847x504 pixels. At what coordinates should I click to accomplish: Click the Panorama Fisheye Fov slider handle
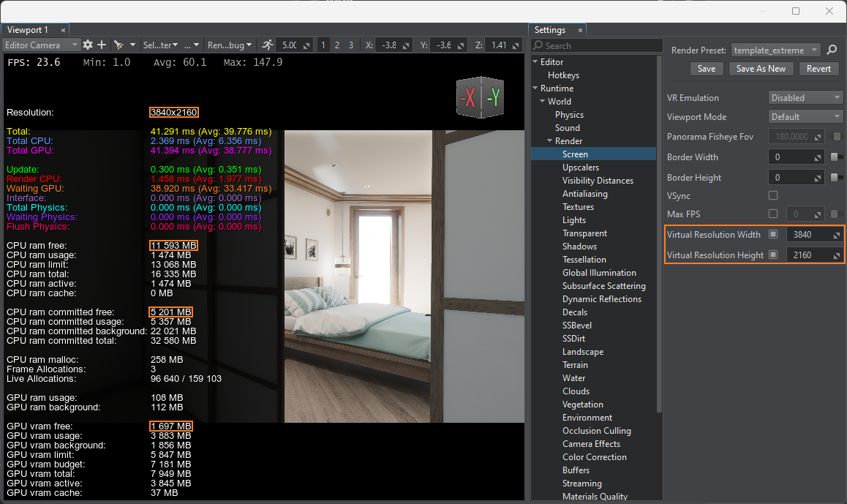click(x=837, y=137)
